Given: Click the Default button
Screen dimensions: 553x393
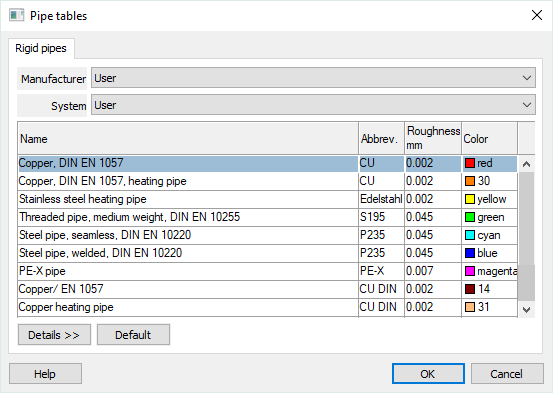Looking at the screenshot, I should (x=133, y=335).
